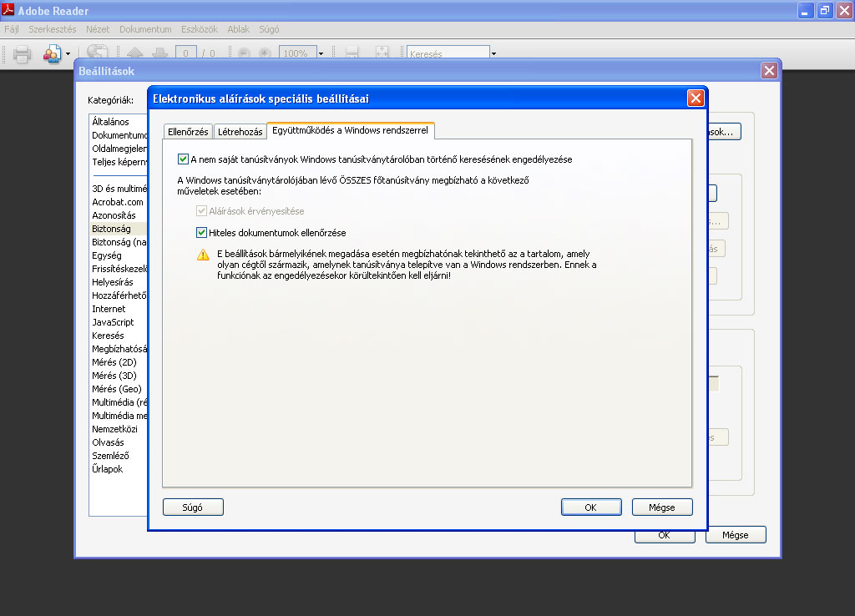Uncheck Hiteles dokumentumok ellenőrzése checkbox
The image size is (855, 616).
pos(202,233)
